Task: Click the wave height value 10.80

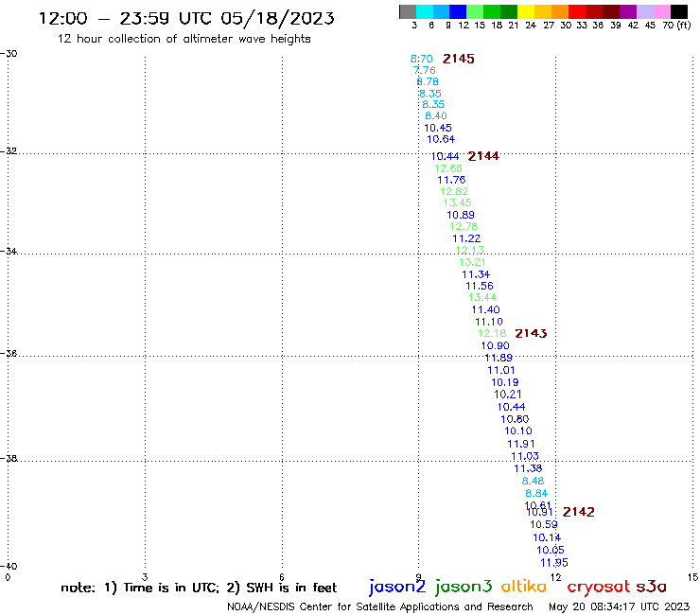Action: tap(515, 419)
